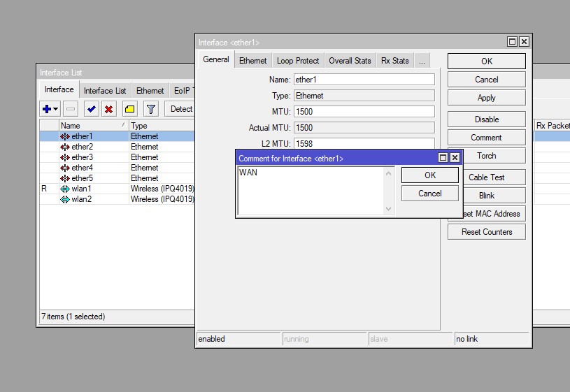Click the Apply button
570x392 pixels.
coord(486,98)
